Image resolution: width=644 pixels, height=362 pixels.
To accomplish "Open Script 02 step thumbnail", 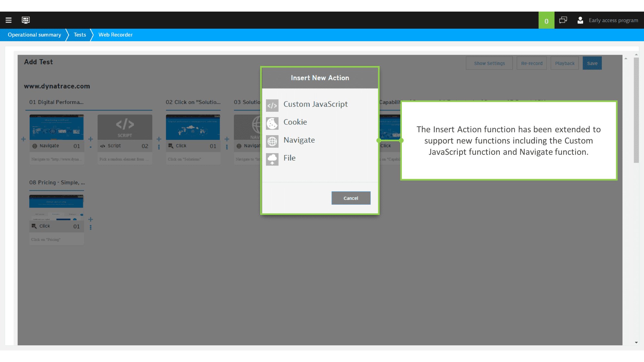I will 125,127.
